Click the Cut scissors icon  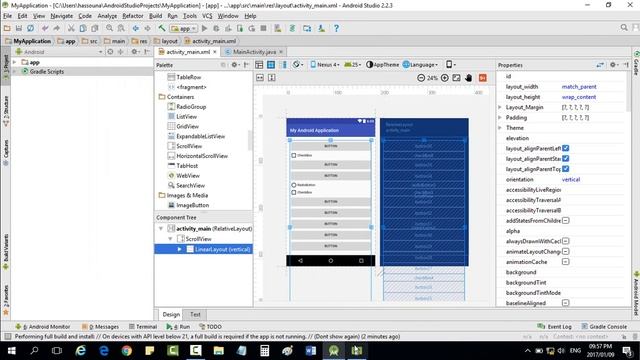coord(71,28)
